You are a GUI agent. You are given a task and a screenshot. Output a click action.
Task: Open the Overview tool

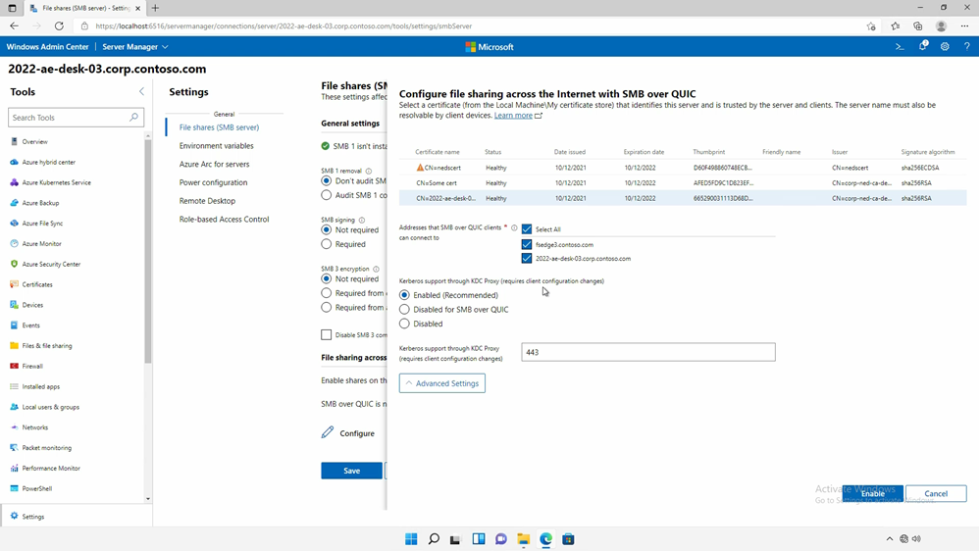[34, 142]
